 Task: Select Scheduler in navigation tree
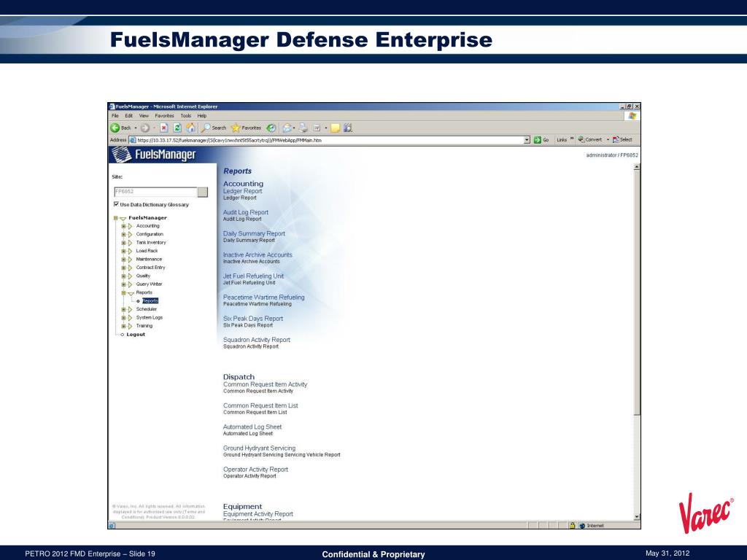pos(146,309)
